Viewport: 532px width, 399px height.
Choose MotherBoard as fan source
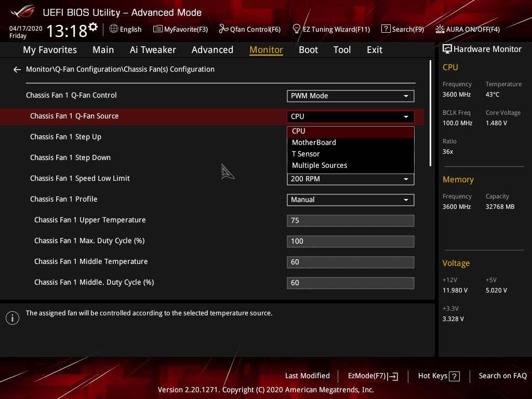click(351, 142)
